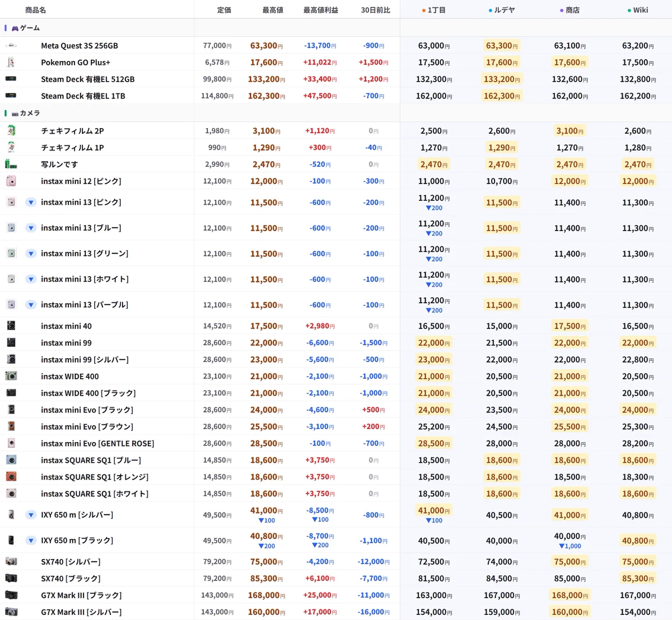
Task: Click the 17,500円 商店 price for instax mini 40
Action: [570, 326]
